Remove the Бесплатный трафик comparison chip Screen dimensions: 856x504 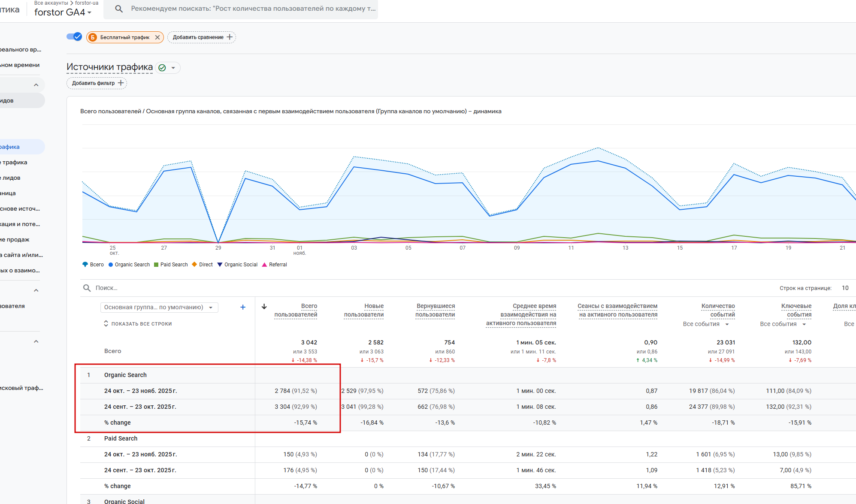click(x=157, y=37)
